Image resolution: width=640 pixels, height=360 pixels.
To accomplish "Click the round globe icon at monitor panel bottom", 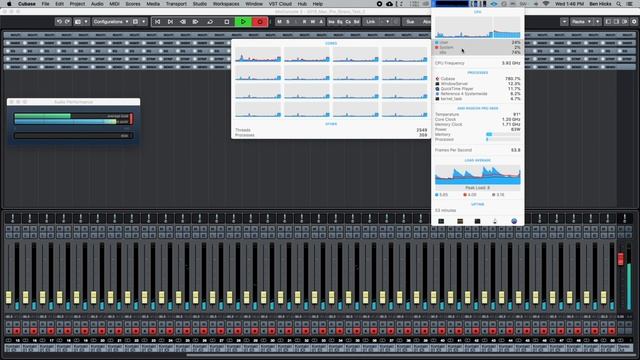I will pos(514,221).
